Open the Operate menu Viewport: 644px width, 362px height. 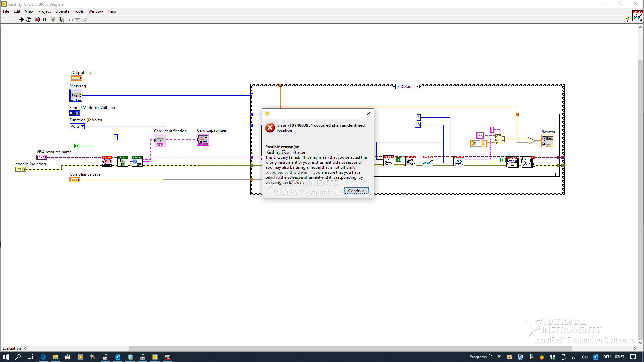62,11
